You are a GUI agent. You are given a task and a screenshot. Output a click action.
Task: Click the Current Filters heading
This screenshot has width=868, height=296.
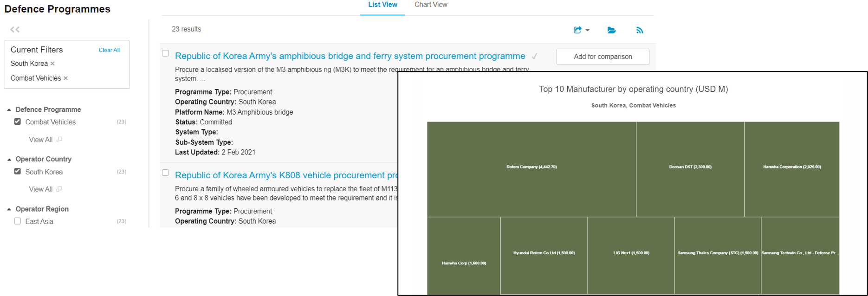coord(37,50)
